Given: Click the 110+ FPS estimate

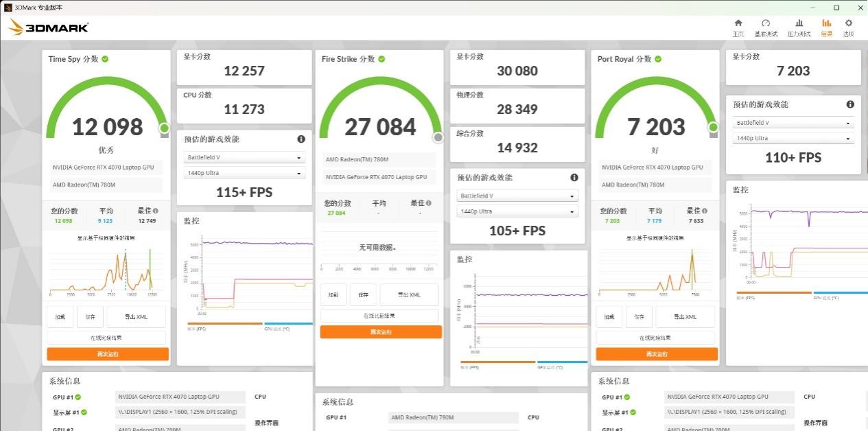Looking at the screenshot, I should pos(793,158).
